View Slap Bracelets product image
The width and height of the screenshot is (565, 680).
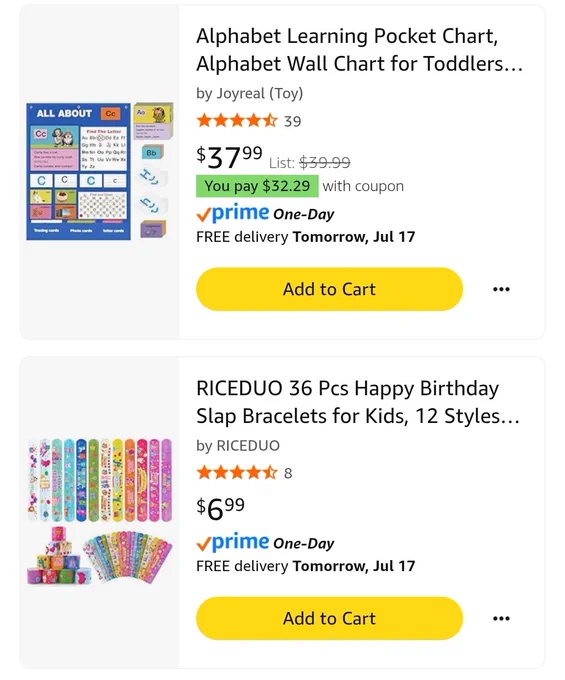click(x=100, y=512)
